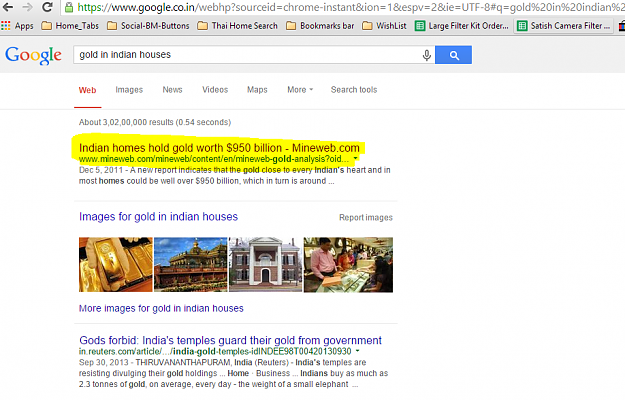Open the Apps grid shortcut
The width and height of the screenshot is (625, 400).
coord(17,26)
